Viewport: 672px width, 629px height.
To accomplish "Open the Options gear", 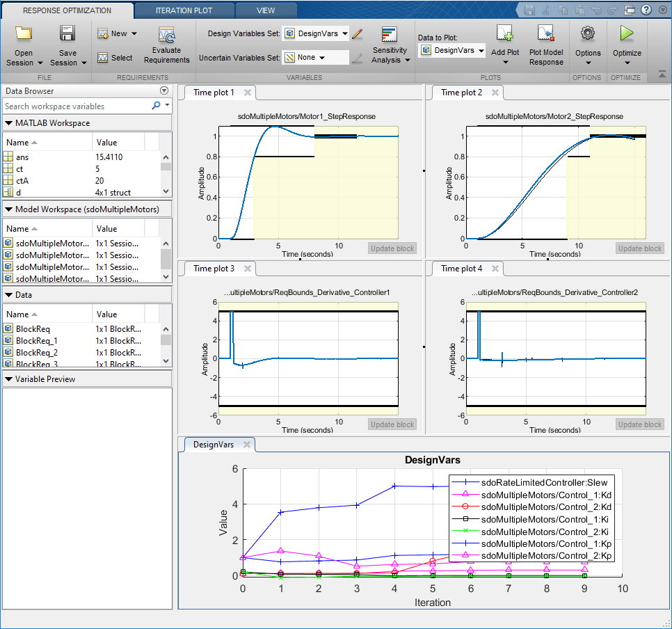I will (588, 34).
